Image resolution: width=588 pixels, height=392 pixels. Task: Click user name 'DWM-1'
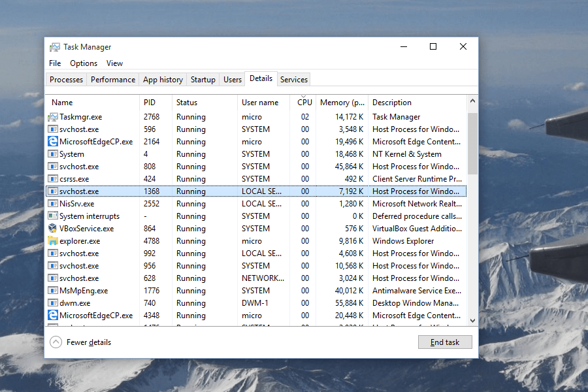255,303
